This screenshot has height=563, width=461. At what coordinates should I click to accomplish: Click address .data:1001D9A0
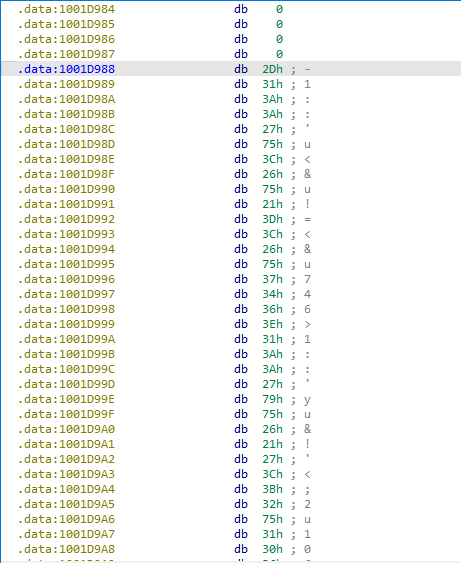[x=66, y=429]
